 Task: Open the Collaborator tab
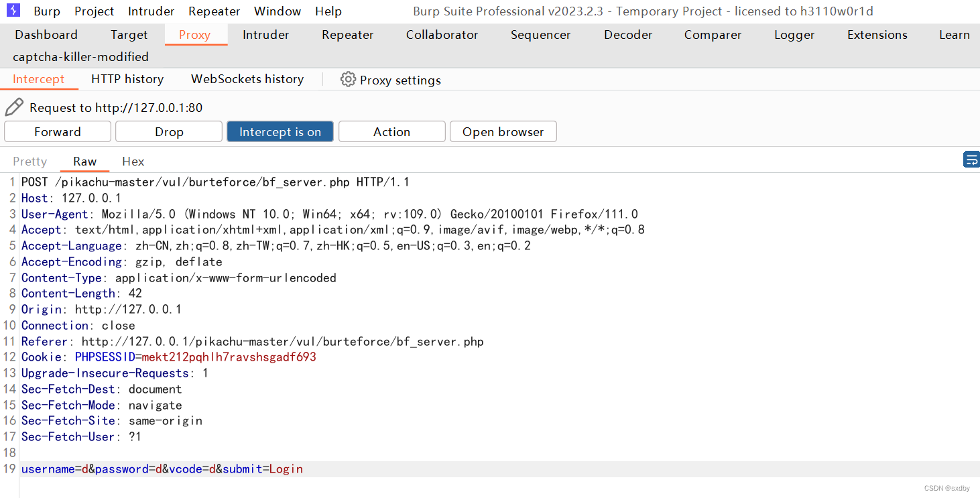click(x=442, y=35)
